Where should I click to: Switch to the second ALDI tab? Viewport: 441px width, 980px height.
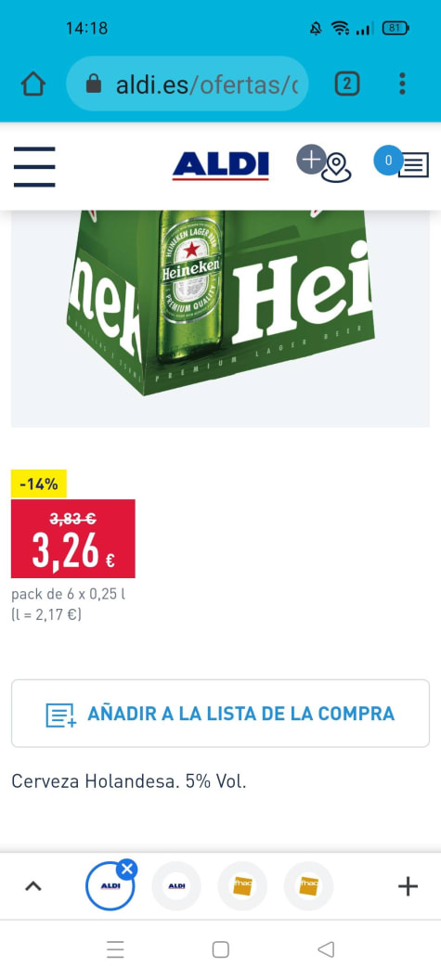[x=177, y=886]
